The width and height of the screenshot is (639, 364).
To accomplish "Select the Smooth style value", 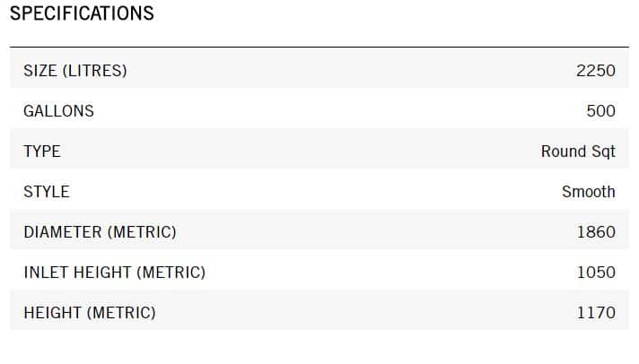I will pyautogui.click(x=589, y=192).
